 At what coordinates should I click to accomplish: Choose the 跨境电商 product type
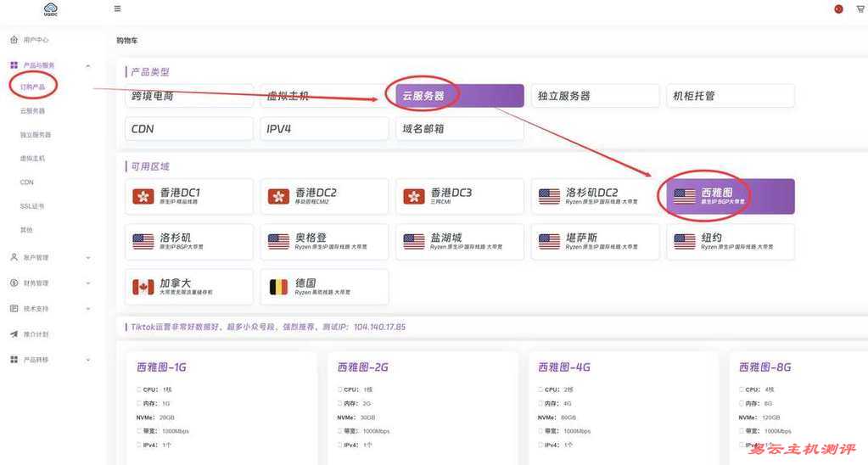[x=189, y=96]
